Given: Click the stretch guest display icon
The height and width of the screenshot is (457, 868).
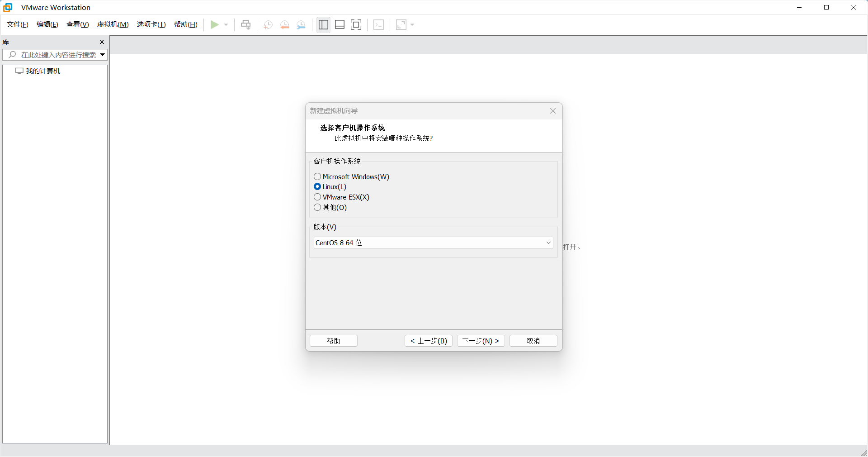Looking at the screenshot, I should [401, 24].
